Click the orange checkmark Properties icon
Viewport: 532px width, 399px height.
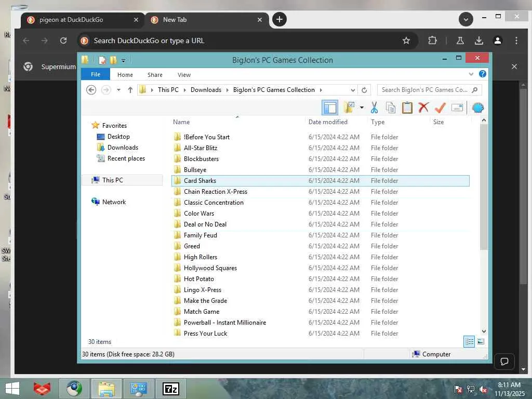coord(440,108)
